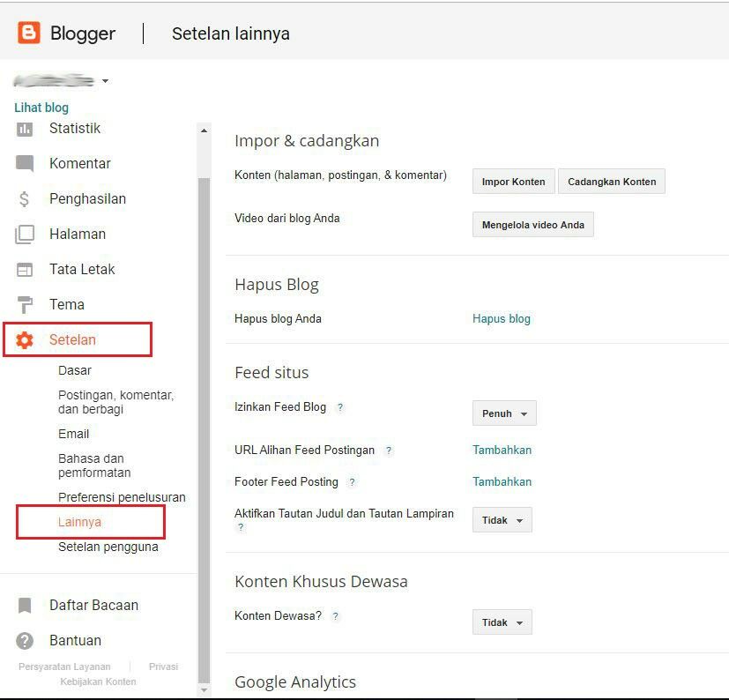The height and width of the screenshot is (700, 729).
Task: Click the Setelan gear icon
Action: pyautogui.click(x=25, y=340)
